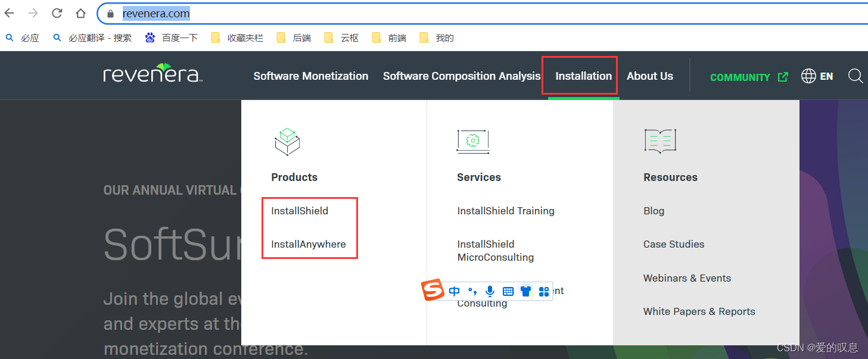Image resolution: width=868 pixels, height=359 pixels.
Task: Toggle punctuation mode on the IME bar
Action: coord(472,291)
